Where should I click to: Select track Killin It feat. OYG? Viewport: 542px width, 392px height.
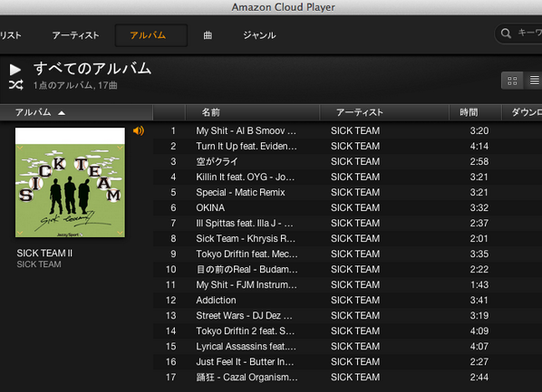click(246, 177)
